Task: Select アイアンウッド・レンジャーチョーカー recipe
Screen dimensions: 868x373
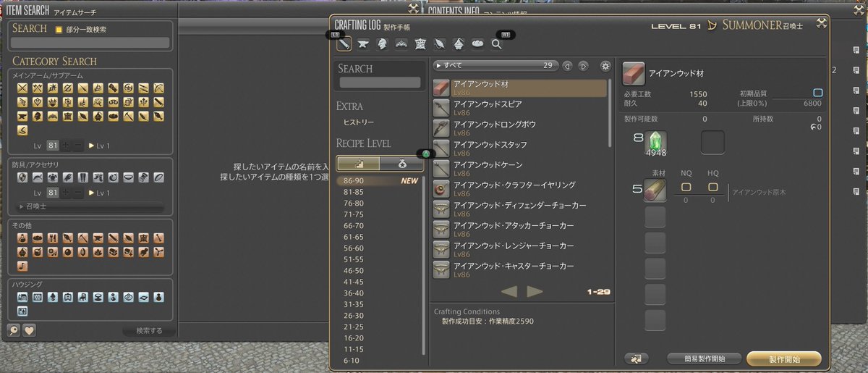Action: pos(520,251)
